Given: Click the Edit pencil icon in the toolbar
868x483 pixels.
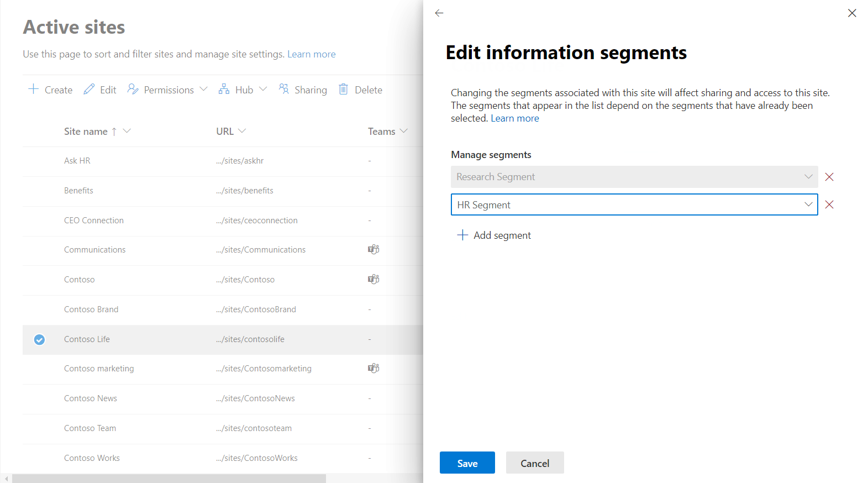Looking at the screenshot, I should [x=89, y=90].
